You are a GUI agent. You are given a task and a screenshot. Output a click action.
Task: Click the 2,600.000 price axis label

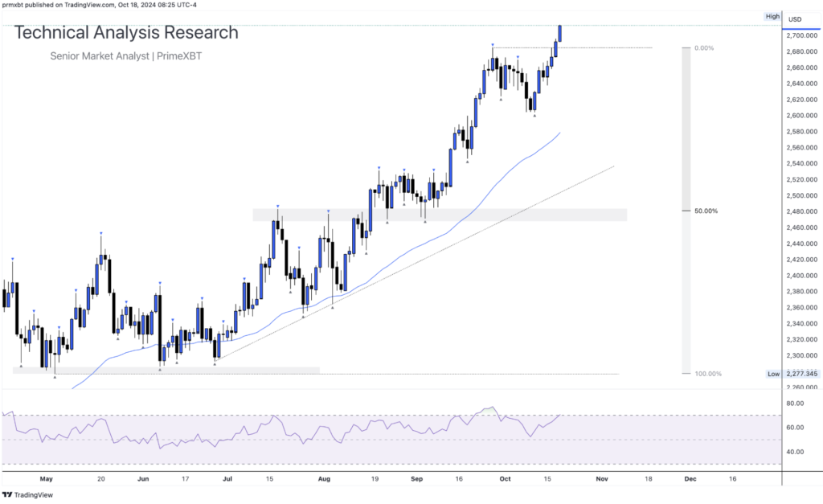click(801, 116)
